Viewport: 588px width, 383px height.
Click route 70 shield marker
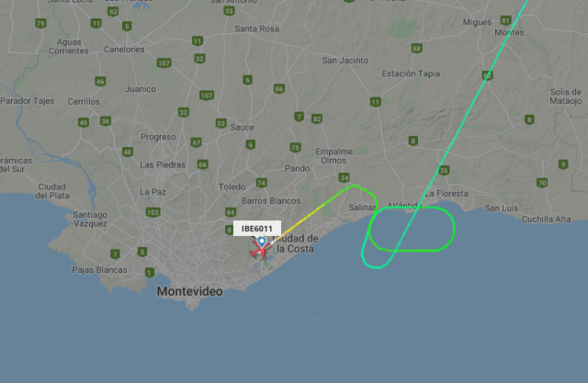(542, 183)
